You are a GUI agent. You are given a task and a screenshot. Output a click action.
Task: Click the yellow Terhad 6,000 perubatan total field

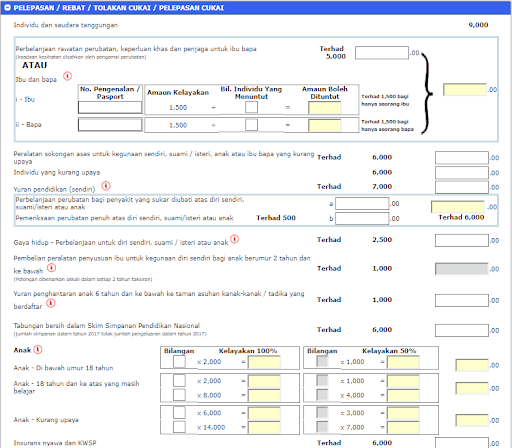pyautogui.click(x=458, y=207)
